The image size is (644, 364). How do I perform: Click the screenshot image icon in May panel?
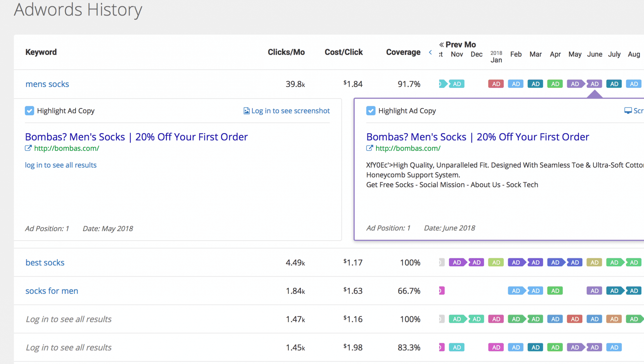click(x=247, y=111)
